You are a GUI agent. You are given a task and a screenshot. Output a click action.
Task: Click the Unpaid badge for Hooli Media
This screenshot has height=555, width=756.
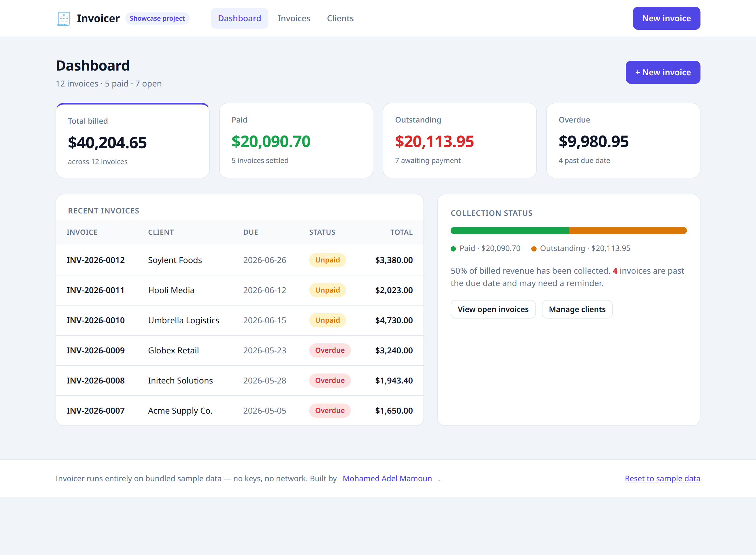[x=327, y=290]
